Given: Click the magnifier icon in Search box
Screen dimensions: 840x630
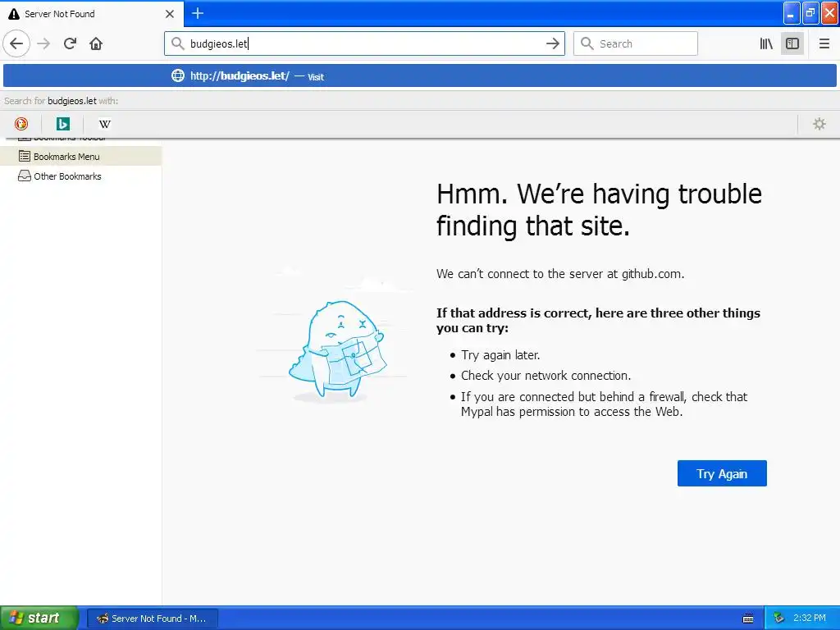Looking at the screenshot, I should [587, 43].
